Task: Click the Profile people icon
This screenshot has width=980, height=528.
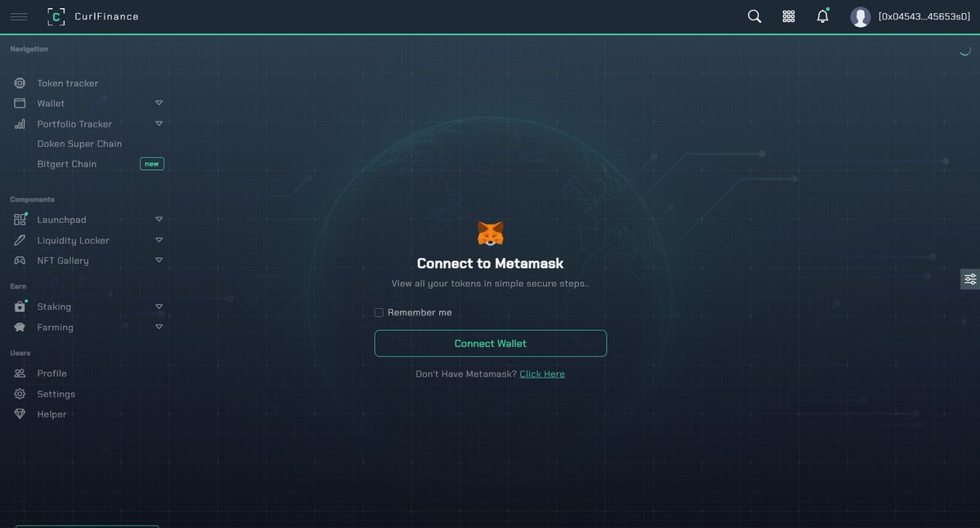Action: 20,374
